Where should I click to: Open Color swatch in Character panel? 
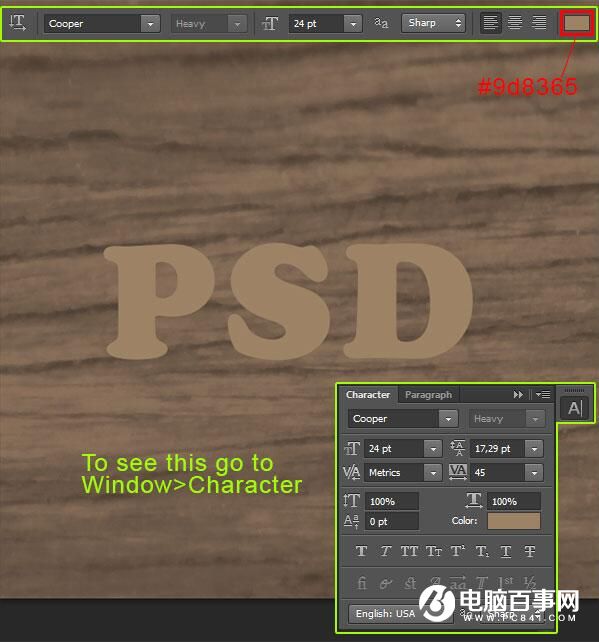pyautogui.click(x=514, y=521)
